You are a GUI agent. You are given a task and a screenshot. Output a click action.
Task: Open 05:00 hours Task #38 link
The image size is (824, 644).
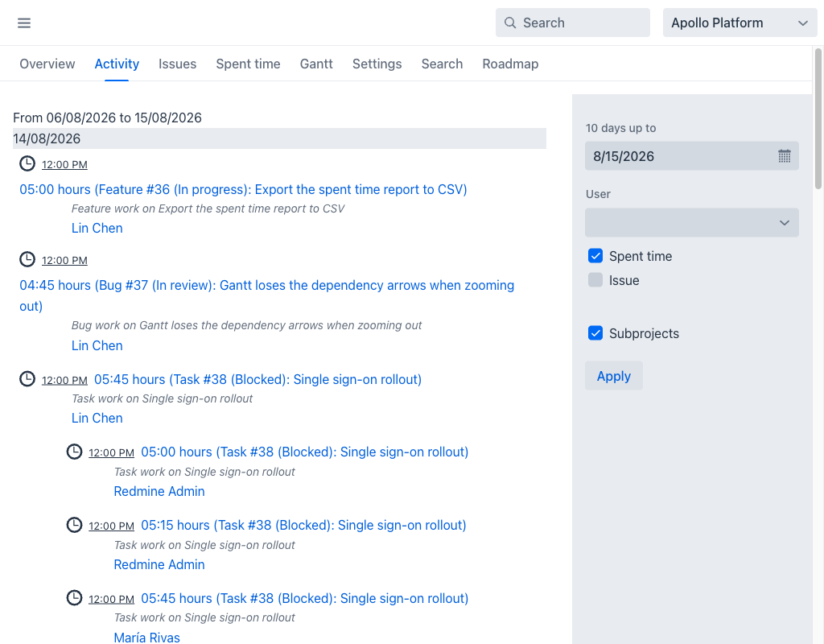[304, 452]
